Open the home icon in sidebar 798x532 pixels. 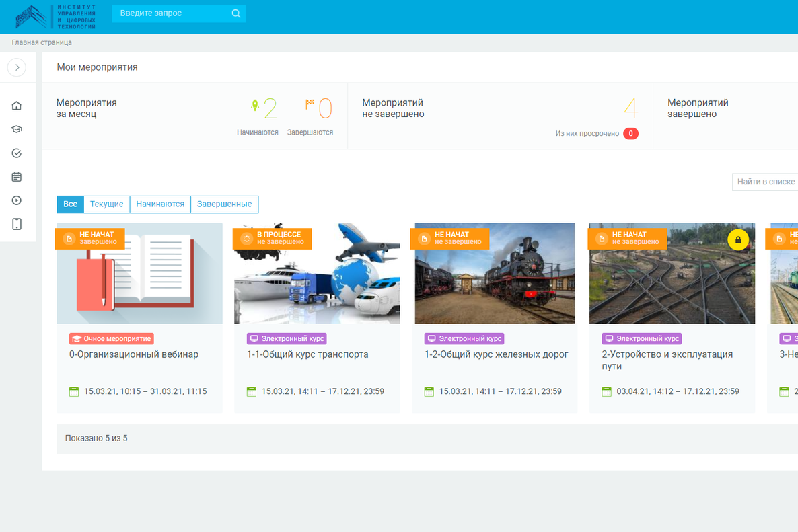(x=17, y=106)
